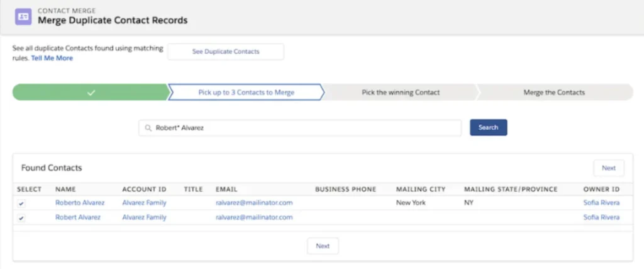Click the contact search input field
Screen dimensions: 644x269
coord(302,127)
